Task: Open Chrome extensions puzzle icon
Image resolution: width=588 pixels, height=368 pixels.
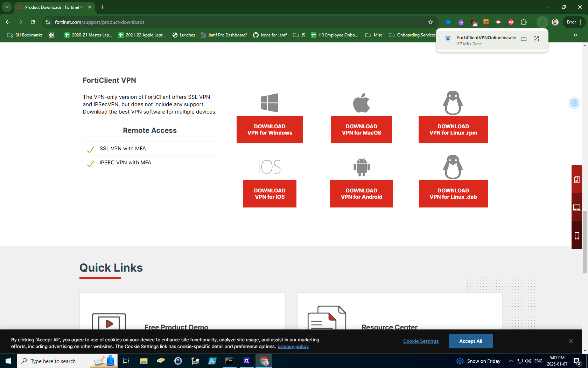Action: point(524,22)
